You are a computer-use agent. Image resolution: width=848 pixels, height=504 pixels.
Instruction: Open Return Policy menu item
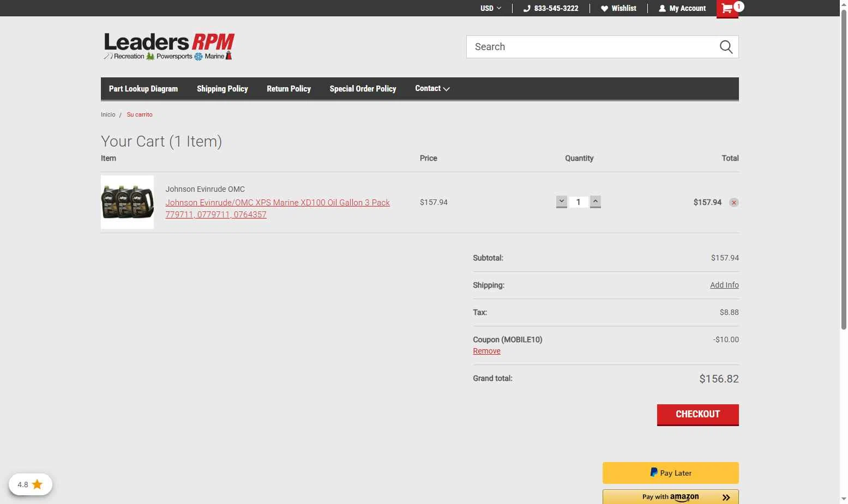[288, 89]
